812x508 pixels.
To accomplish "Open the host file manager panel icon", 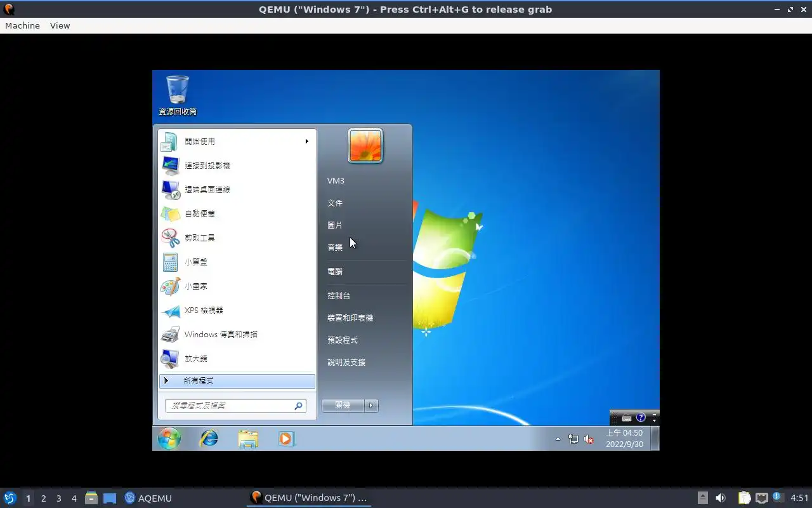I will [x=91, y=498].
